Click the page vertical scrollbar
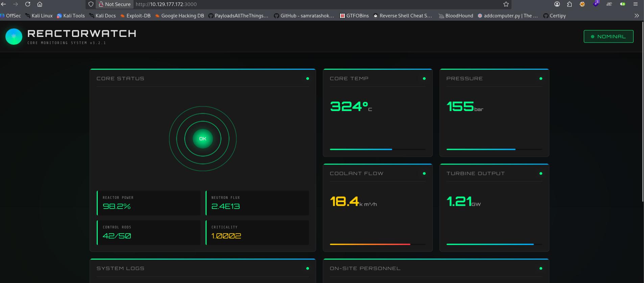This screenshot has width=644, height=283. pos(643,112)
